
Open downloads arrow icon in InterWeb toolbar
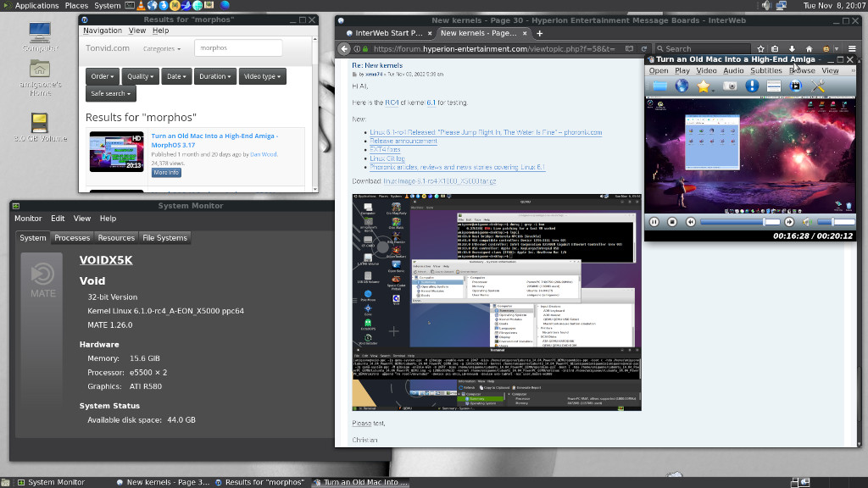pyautogui.click(x=793, y=48)
